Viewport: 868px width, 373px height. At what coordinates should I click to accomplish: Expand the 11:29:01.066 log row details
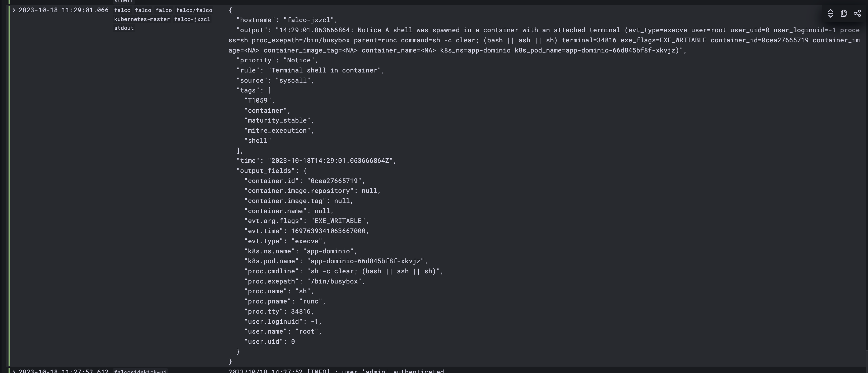(14, 10)
